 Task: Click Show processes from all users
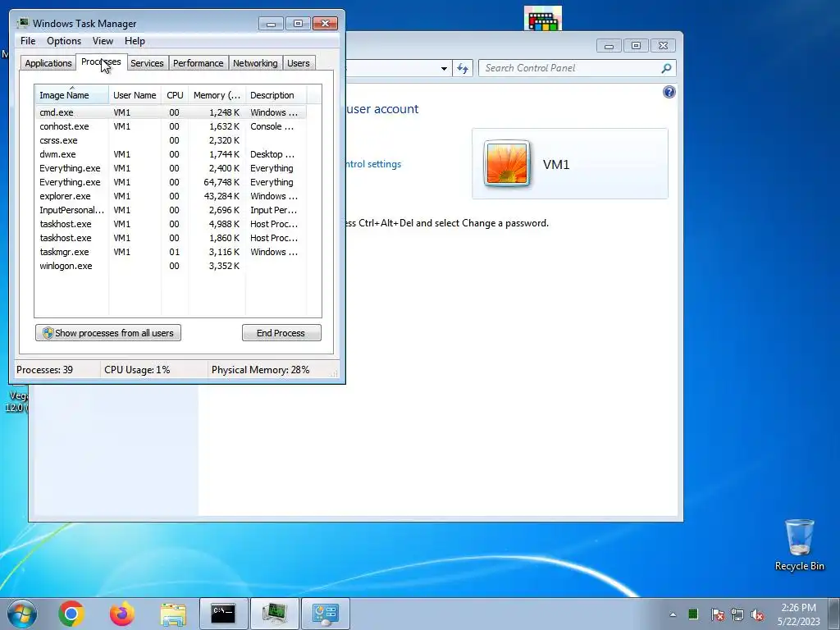point(108,333)
